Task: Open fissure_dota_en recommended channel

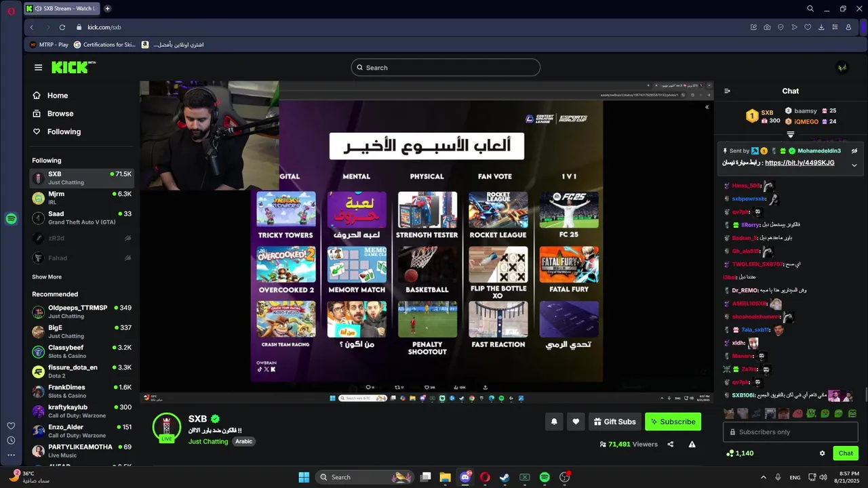Action: (81, 371)
